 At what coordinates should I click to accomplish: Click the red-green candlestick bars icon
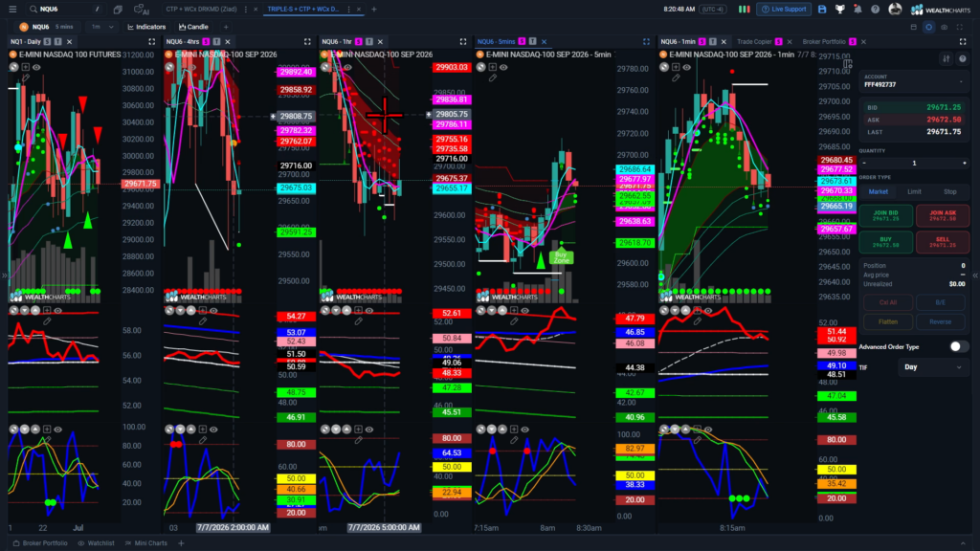tap(744, 10)
